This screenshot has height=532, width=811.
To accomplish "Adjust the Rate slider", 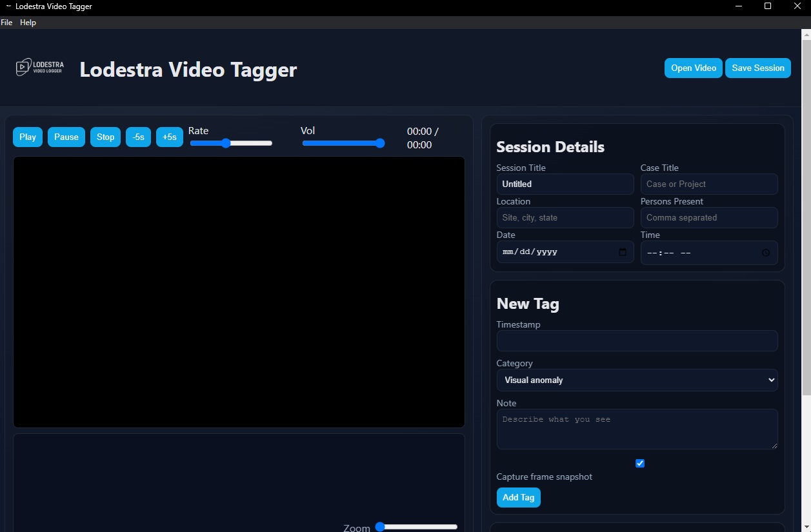I will coord(231,143).
